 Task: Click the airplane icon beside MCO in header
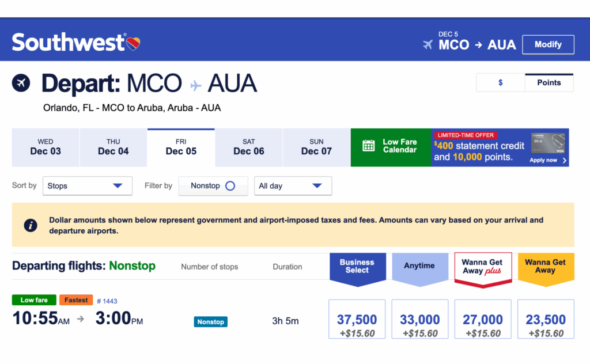click(428, 45)
